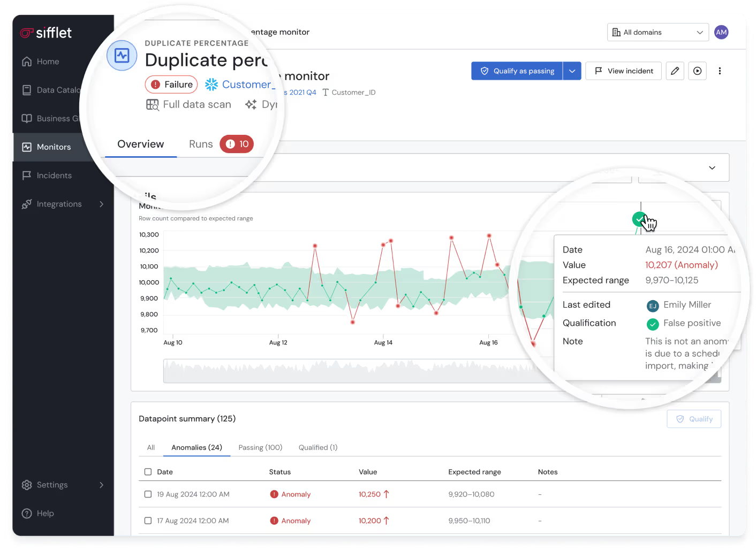The height and width of the screenshot is (551, 756).
Task: Click the pencil edit monitor icon
Action: tap(675, 71)
